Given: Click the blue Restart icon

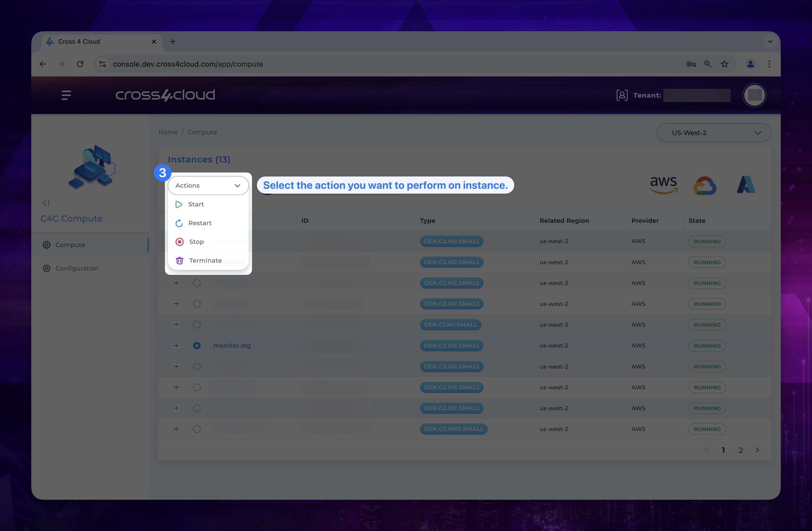Looking at the screenshot, I should [x=179, y=223].
